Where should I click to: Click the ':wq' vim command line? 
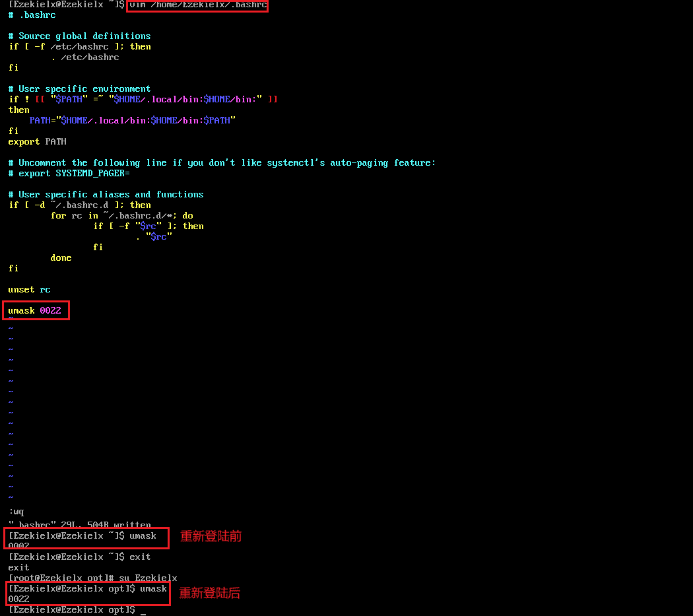point(16,512)
